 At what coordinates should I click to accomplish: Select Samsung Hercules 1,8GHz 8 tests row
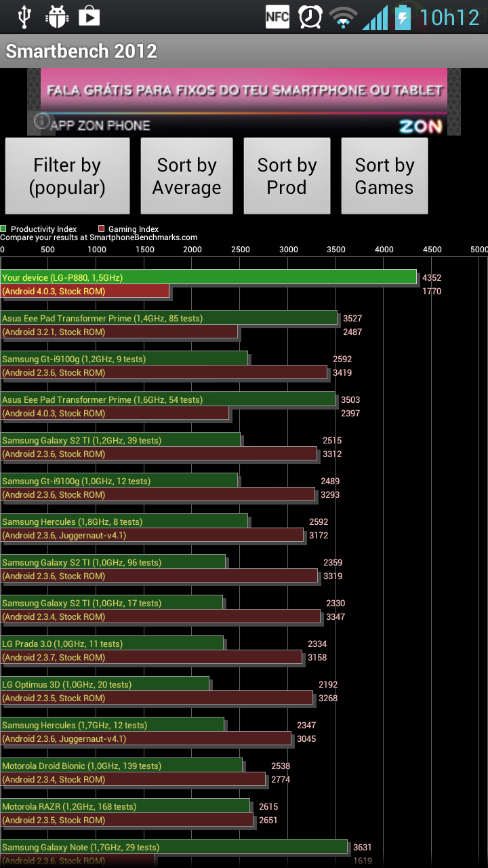pyautogui.click(x=124, y=521)
